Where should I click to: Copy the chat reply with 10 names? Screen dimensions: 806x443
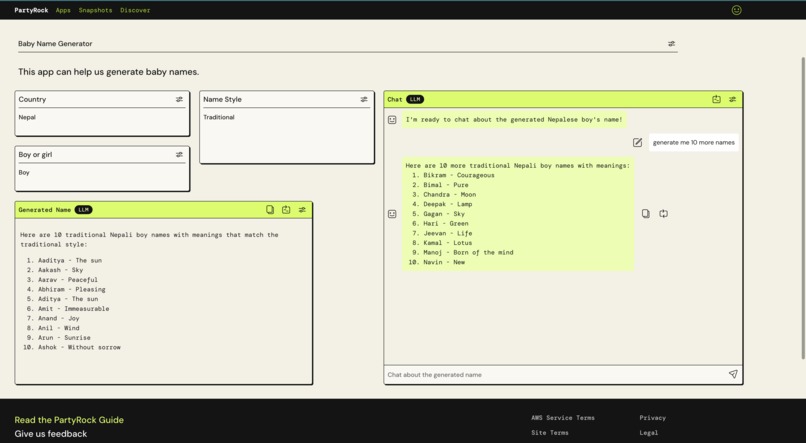coord(646,213)
